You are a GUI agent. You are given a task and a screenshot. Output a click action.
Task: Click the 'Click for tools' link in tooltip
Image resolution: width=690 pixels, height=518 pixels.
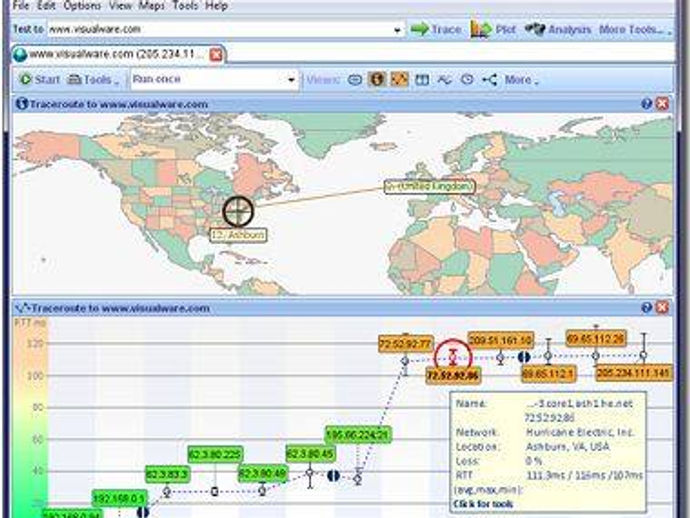tap(483, 504)
